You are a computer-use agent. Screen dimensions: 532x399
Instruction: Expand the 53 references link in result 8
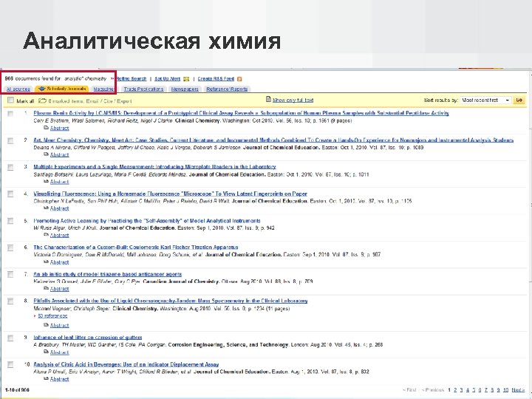point(52,316)
